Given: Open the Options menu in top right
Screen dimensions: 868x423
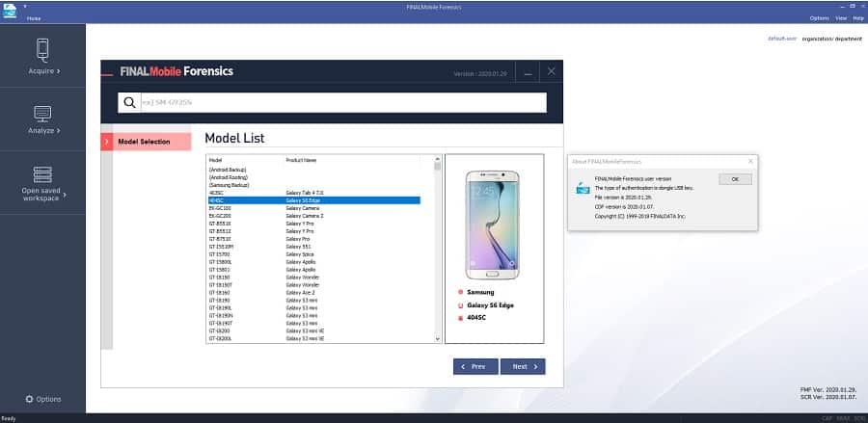Looking at the screenshot, I should [819, 18].
